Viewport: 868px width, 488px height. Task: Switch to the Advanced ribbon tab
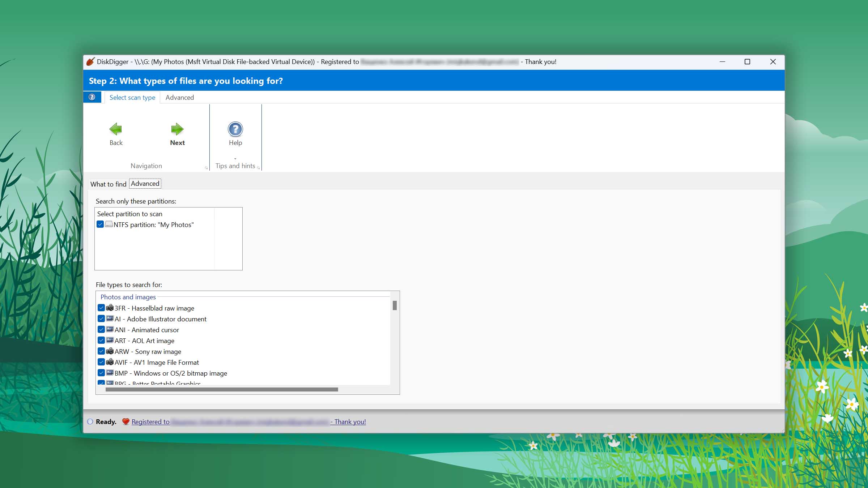tap(180, 98)
